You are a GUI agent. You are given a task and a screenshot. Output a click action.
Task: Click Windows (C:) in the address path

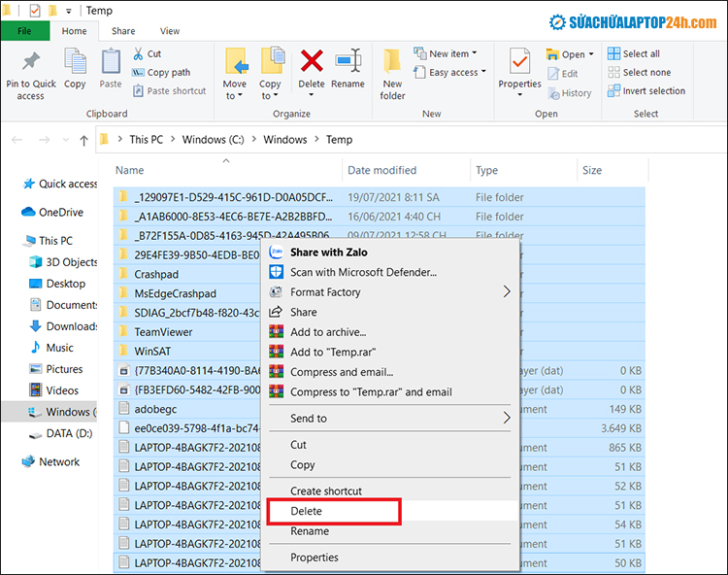pos(214,140)
